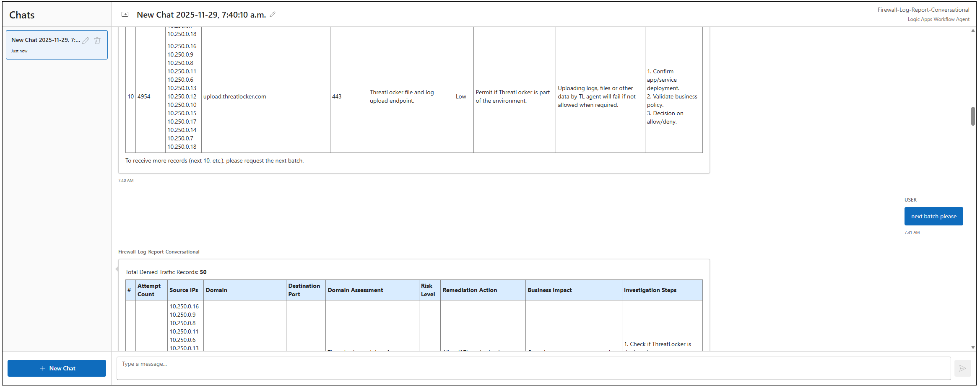Screen dimensions: 980x388
Task: Click the 'Investigation Steps' column header
Action: [x=650, y=290]
